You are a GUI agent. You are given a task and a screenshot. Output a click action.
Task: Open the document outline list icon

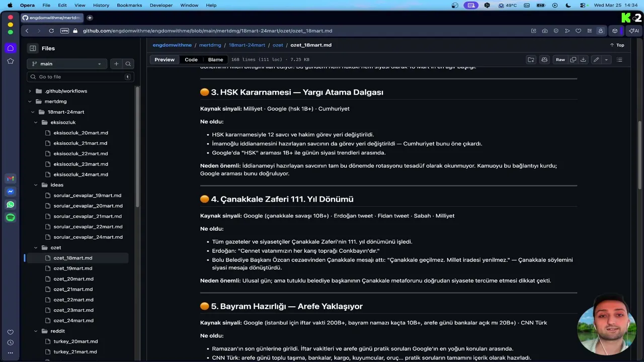click(x=619, y=59)
